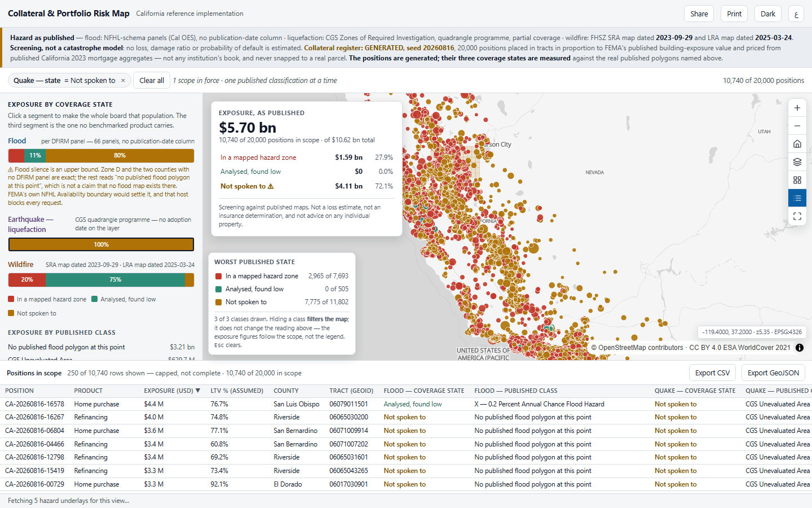812x508 pixels.
Task: Toggle Dark theme
Action: [768, 14]
